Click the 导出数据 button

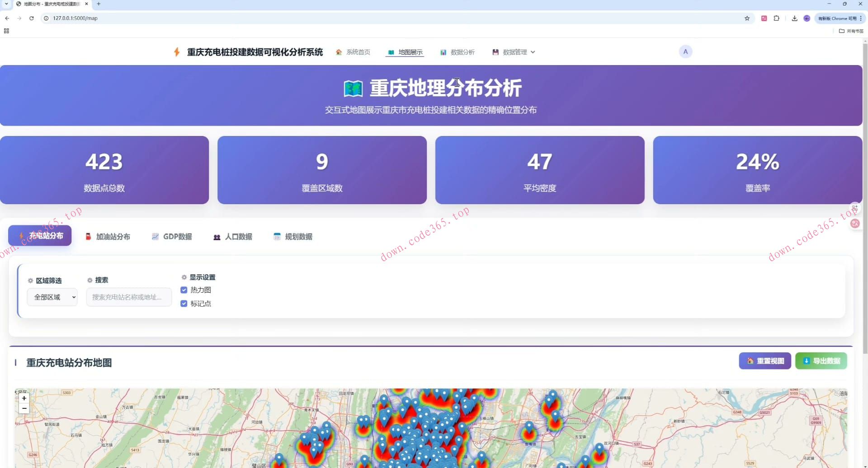click(x=821, y=360)
